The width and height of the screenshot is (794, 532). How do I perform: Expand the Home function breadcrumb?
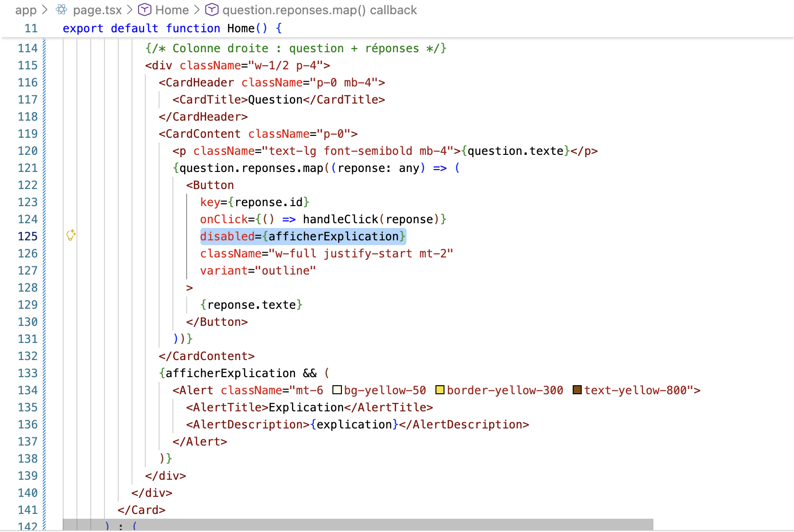172,10
